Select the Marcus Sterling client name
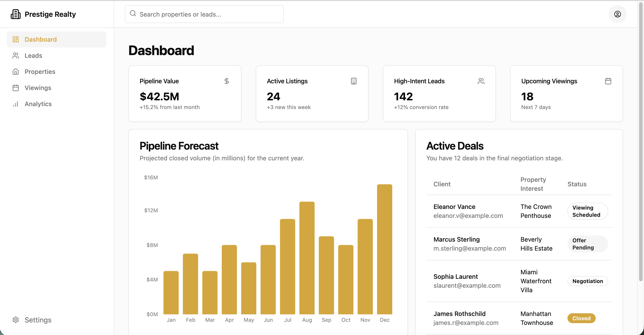 pyautogui.click(x=456, y=239)
